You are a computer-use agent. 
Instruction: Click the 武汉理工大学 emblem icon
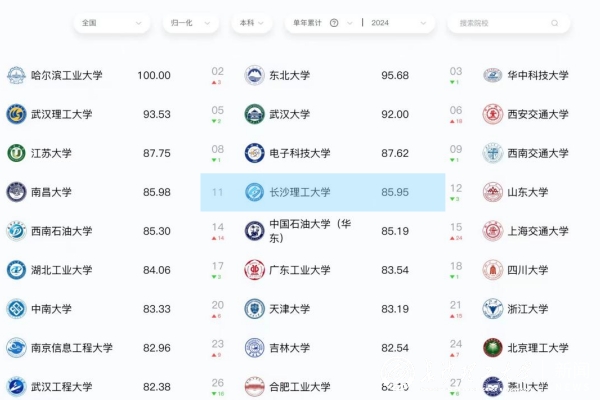(x=16, y=114)
